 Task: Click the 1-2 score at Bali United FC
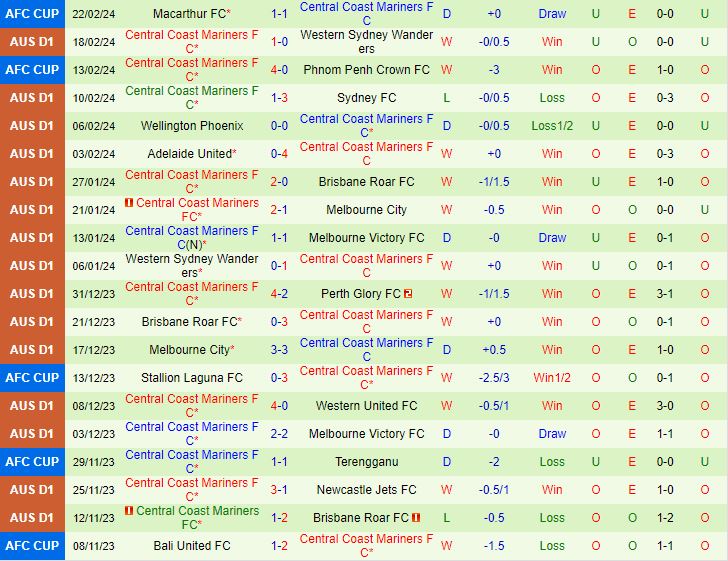click(x=279, y=546)
